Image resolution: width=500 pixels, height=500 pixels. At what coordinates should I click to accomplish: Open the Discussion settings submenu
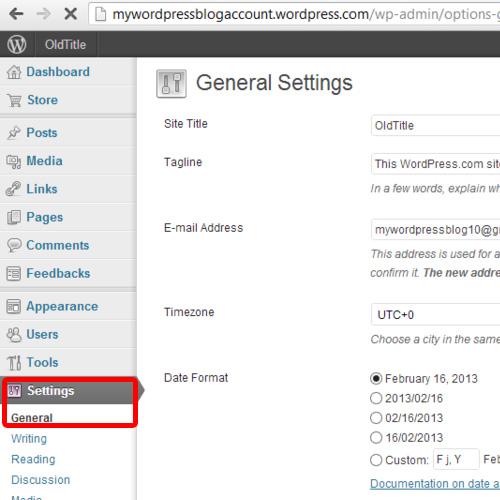click(41, 480)
